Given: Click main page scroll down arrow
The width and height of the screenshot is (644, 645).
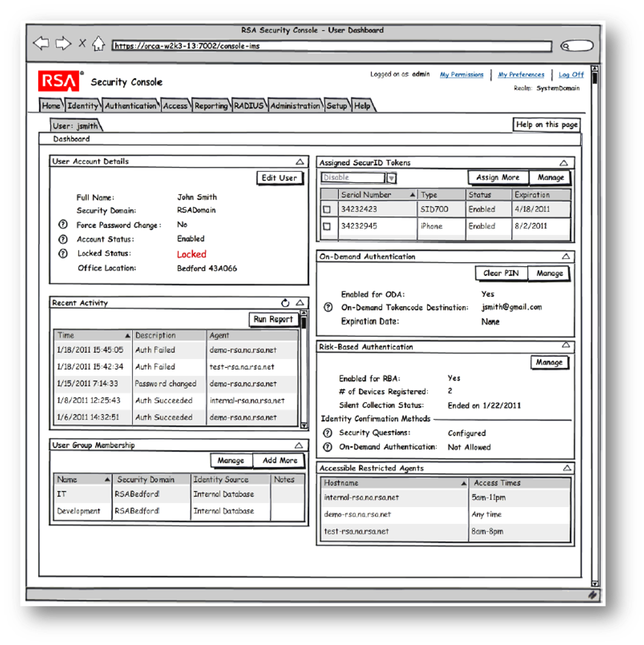Looking at the screenshot, I should tap(594, 583).
